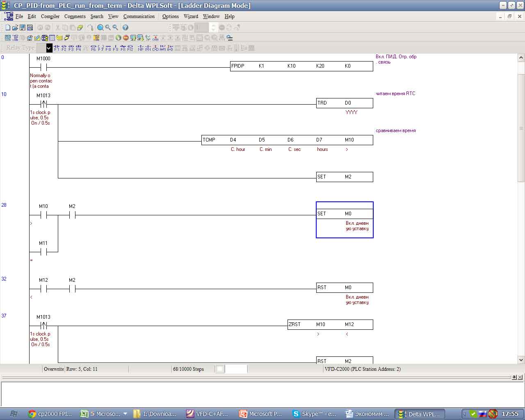Expand the Relay Type dropdown
Viewport: 525px width, 420px height.
click(49, 48)
